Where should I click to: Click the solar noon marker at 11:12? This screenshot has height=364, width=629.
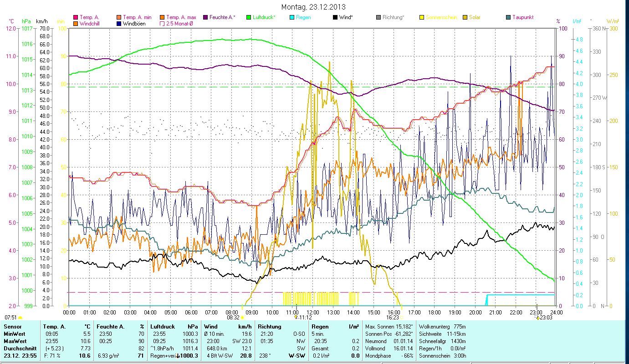tap(296, 317)
